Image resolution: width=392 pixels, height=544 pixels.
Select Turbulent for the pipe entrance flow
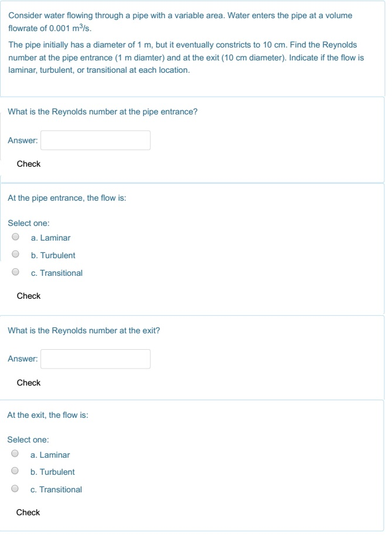pos(16,255)
